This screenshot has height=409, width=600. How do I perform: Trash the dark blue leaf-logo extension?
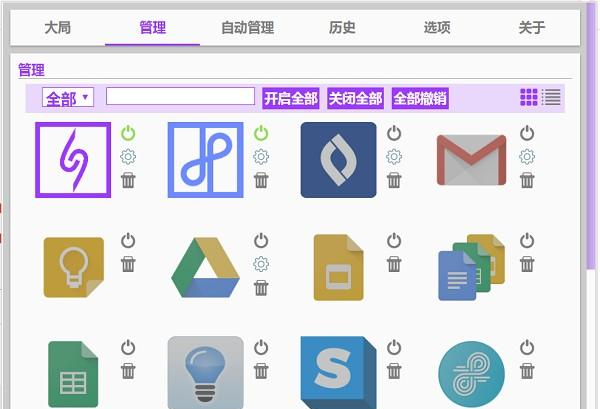pyautogui.click(x=394, y=180)
